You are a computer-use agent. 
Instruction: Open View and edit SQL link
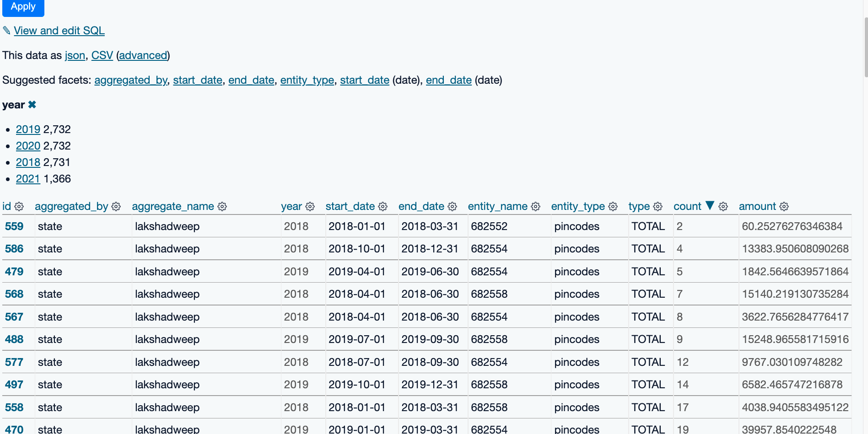pyautogui.click(x=59, y=31)
